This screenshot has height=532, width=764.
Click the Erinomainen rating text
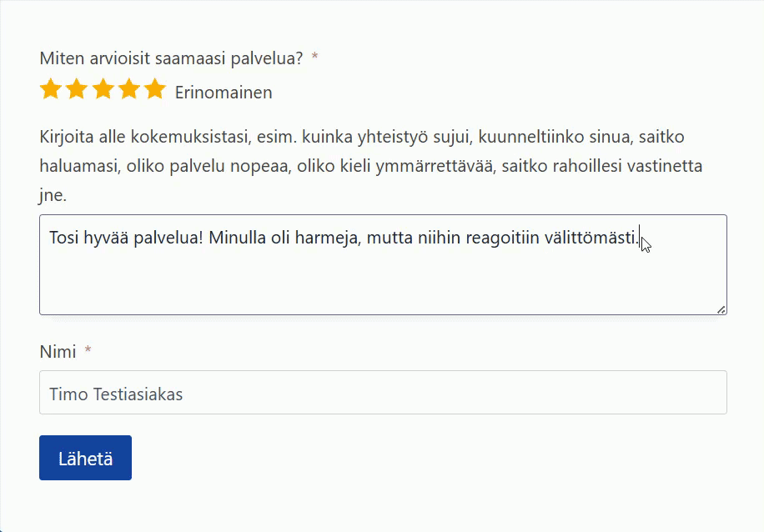pyautogui.click(x=224, y=93)
